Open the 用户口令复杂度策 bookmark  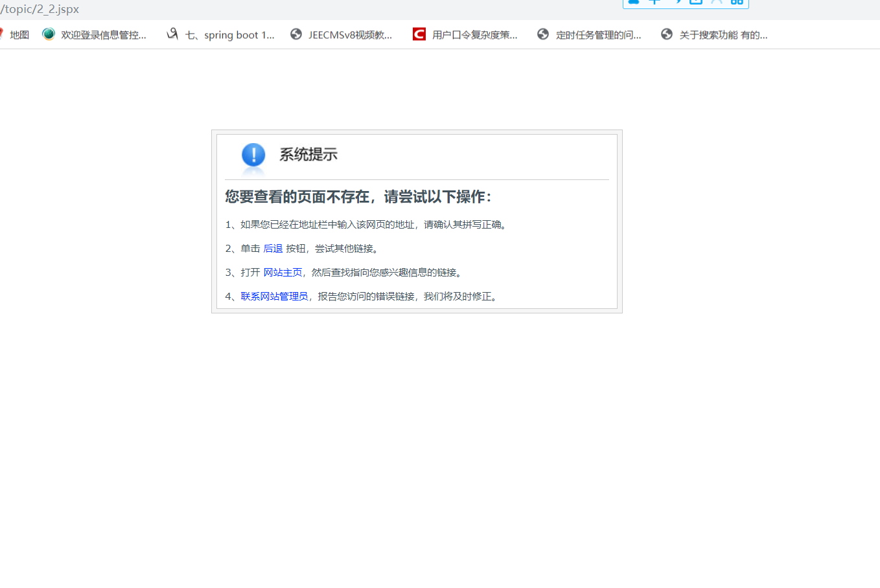pos(465,35)
